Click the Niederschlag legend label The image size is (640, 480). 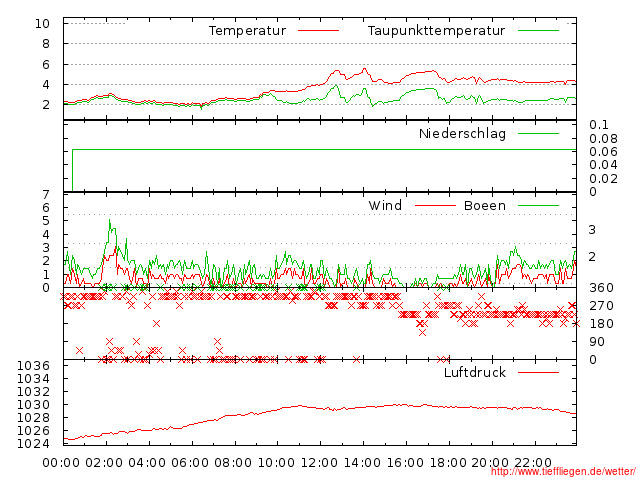[x=462, y=133]
